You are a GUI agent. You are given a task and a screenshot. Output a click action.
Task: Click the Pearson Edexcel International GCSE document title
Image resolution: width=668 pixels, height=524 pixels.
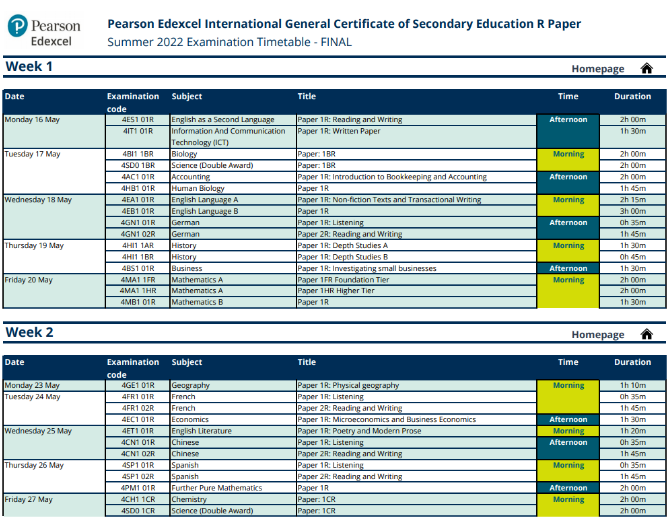[x=343, y=24]
